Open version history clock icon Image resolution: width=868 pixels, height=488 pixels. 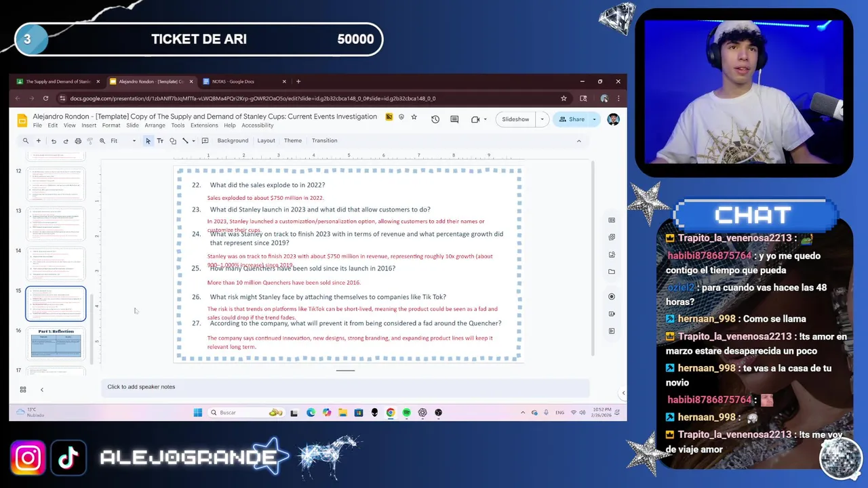[x=435, y=119]
